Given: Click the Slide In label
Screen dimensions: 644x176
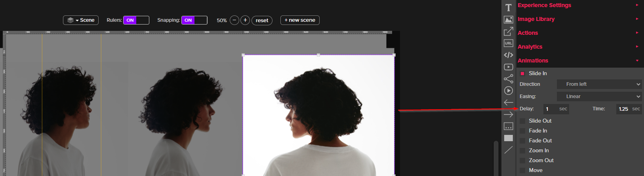Looking at the screenshot, I should 538,74.
